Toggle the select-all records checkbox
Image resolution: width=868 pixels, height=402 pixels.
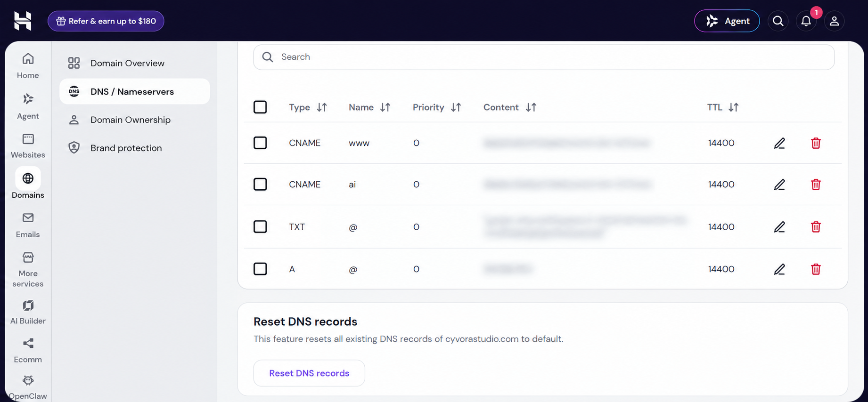(260, 107)
